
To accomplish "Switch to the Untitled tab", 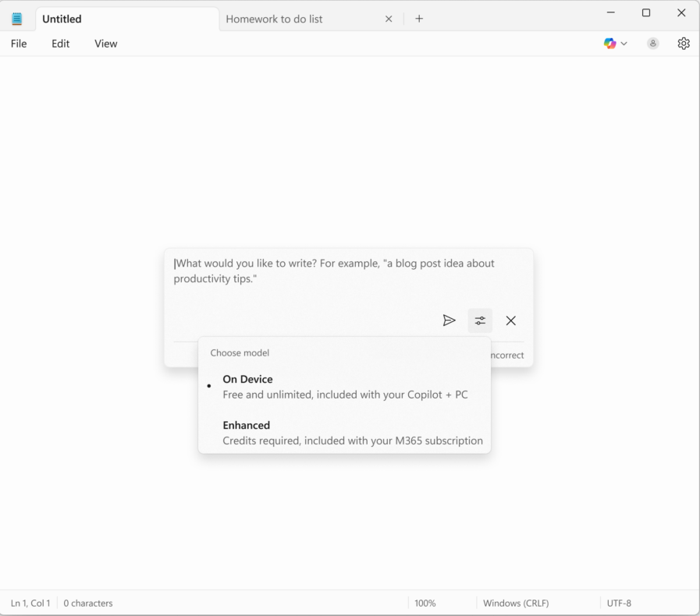I will point(127,19).
